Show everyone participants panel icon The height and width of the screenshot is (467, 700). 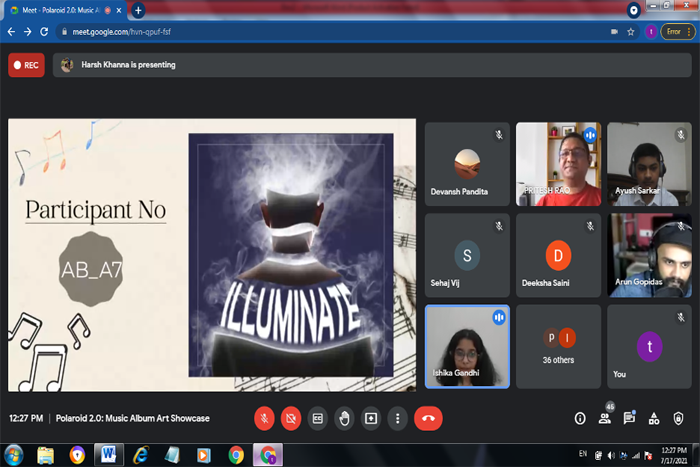point(605,418)
